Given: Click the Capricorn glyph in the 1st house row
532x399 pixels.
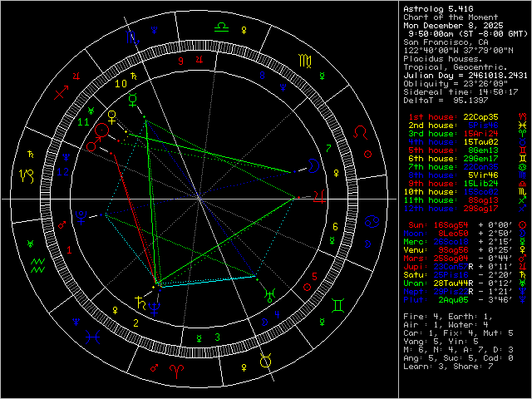Looking at the screenshot, I should tap(522, 117).
